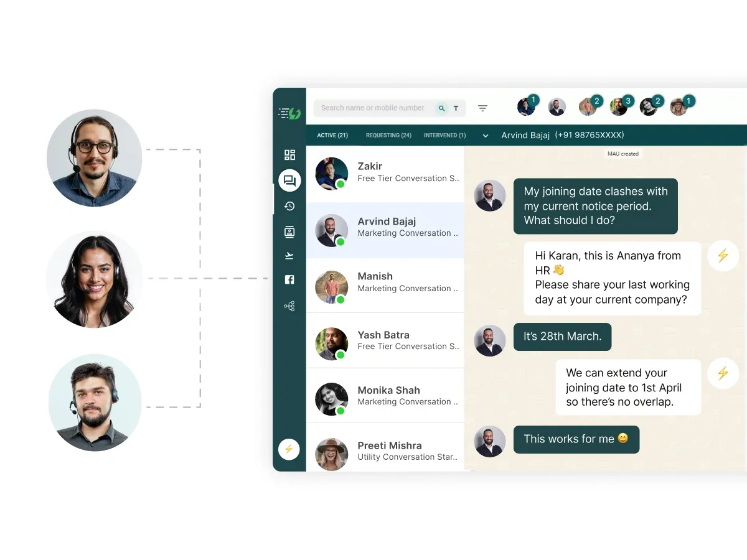747x560 pixels.
Task: Expand the tab overflow chevron near INTERVENED
Action: [485, 135]
